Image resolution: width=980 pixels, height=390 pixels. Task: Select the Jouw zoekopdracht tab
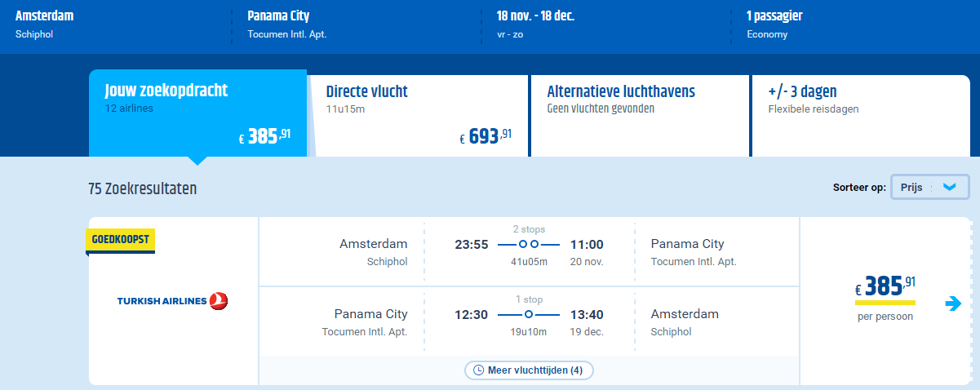point(197,113)
